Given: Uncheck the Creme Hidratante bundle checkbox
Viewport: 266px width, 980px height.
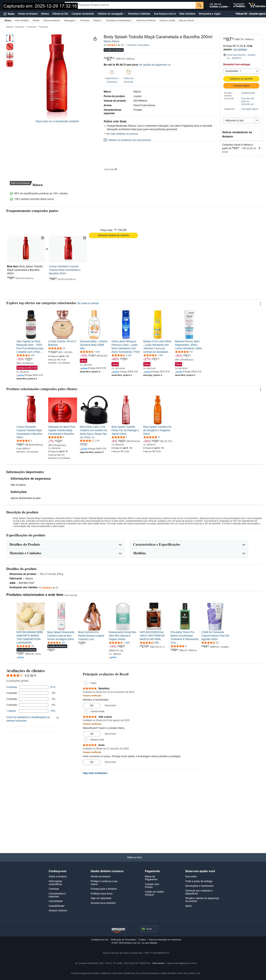Looking at the screenshot, I should 84,238.
